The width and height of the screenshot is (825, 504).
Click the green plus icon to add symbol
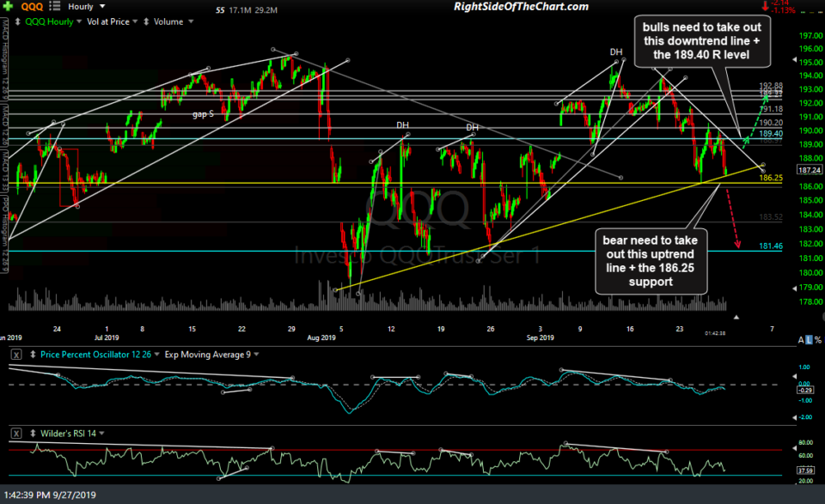(x=8, y=6)
